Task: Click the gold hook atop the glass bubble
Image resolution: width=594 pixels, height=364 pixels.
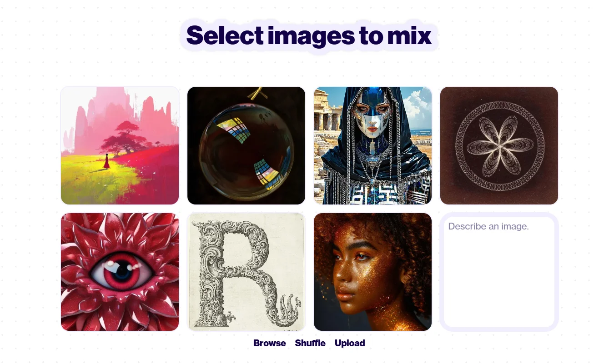Action: pyautogui.click(x=257, y=93)
